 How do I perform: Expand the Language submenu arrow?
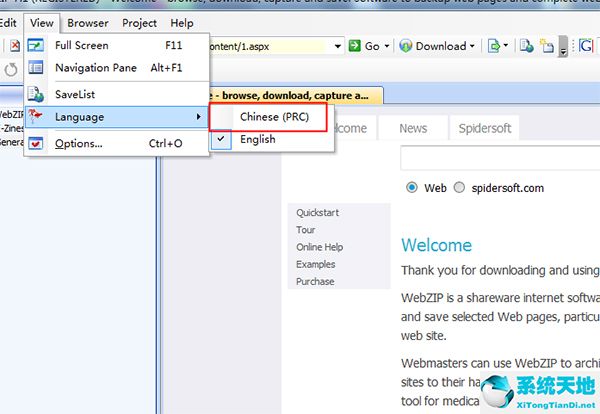point(198,116)
